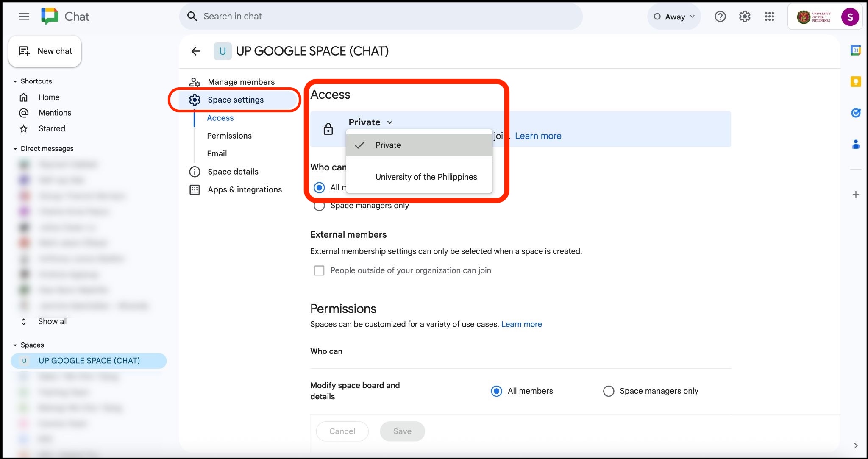Collapse the Shortcuts section
Screen dimensions: 868x459
tap(15, 81)
